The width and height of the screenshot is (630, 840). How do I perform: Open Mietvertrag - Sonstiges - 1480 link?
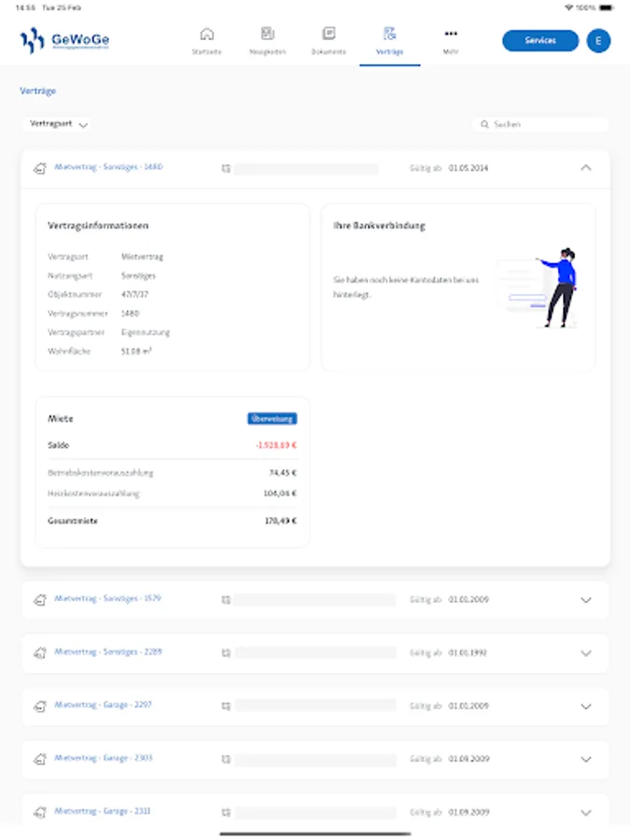(108, 167)
